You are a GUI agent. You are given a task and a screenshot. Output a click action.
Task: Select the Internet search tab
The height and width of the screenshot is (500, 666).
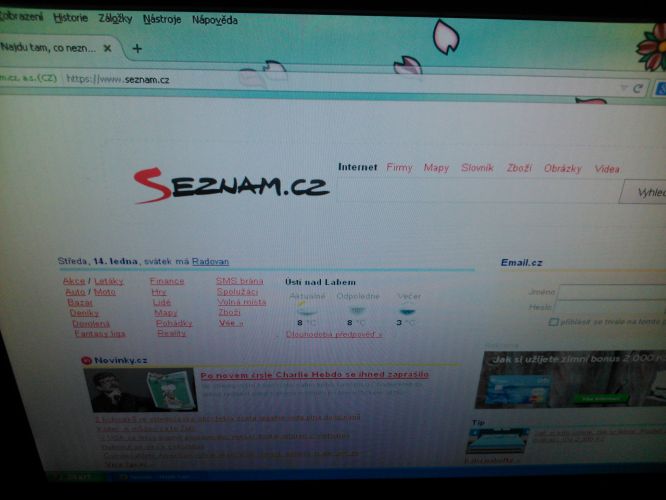(x=357, y=167)
